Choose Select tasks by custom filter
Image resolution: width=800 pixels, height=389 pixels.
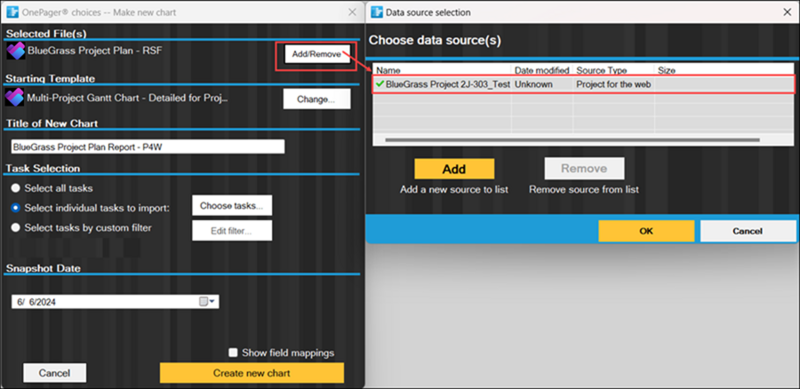(x=16, y=228)
